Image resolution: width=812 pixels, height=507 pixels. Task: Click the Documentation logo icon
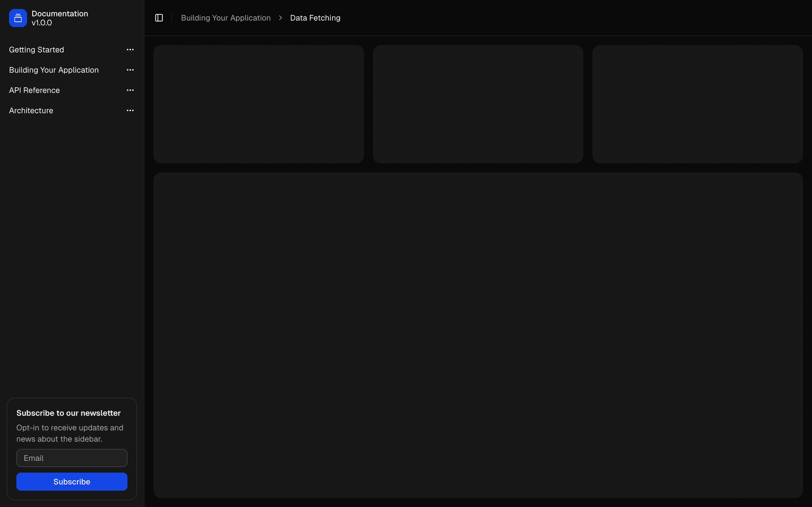18,18
